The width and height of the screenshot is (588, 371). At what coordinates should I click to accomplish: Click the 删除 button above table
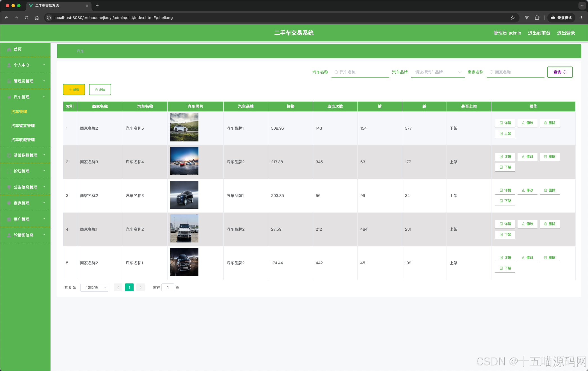[x=100, y=90]
